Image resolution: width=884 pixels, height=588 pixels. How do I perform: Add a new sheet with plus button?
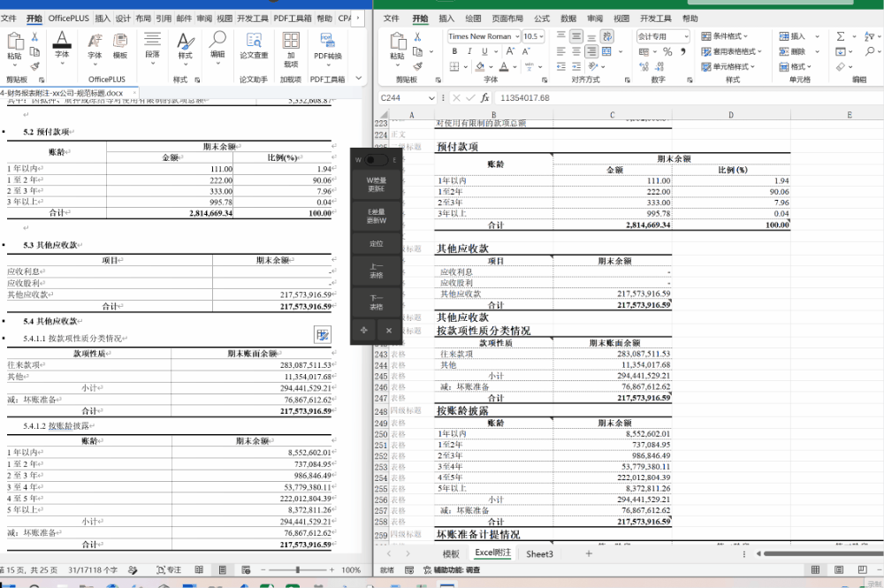[x=589, y=554]
